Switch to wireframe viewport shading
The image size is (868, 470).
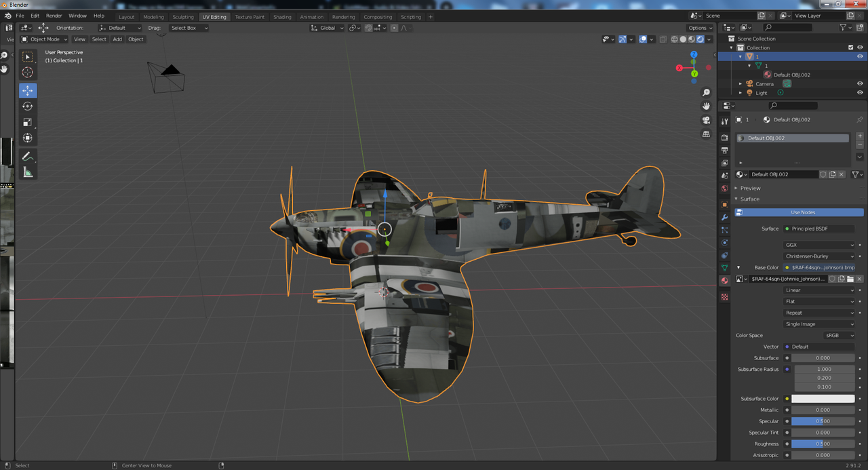pos(674,39)
